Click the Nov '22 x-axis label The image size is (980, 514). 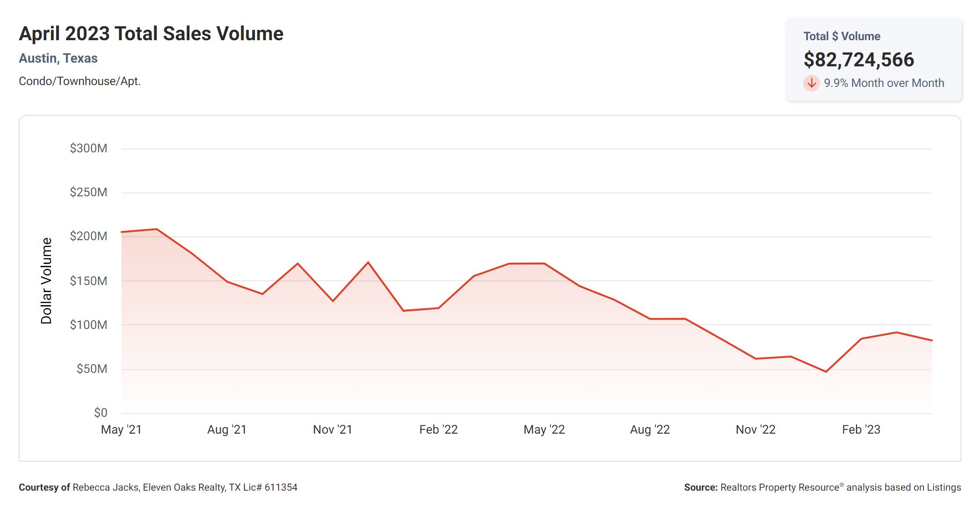pyautogui.click(x=755, y=429)
